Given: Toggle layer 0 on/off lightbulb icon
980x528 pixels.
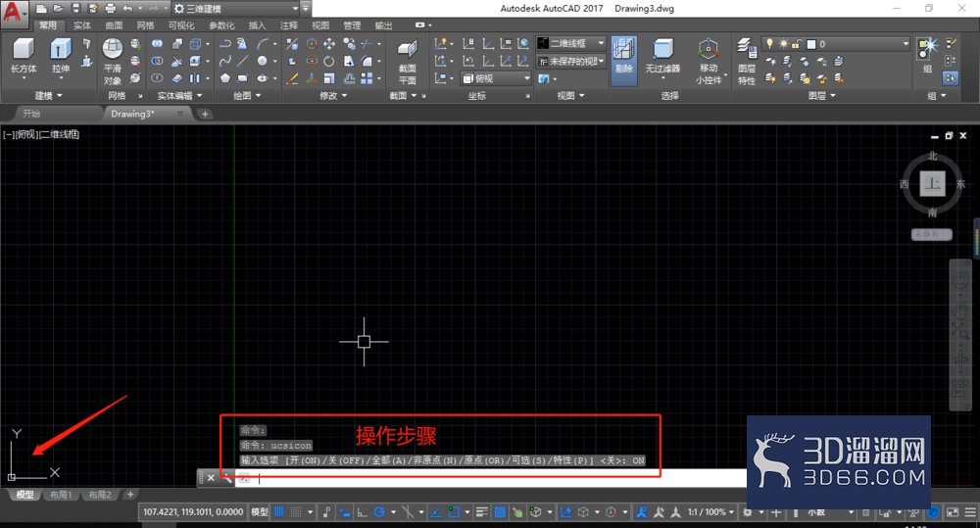Looking at the screenshot, I should [770, 44].
